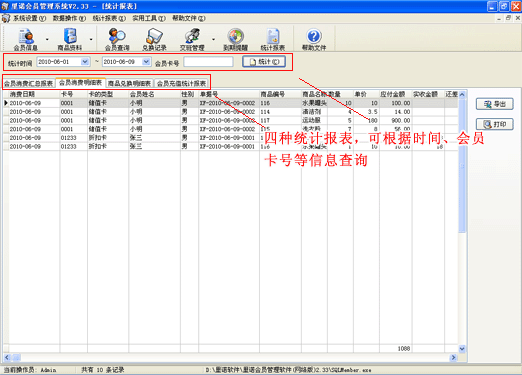Click the application icon in menu bar
Image resolution: width=522 pixels, height=375 pixels.
pos(6,18)
